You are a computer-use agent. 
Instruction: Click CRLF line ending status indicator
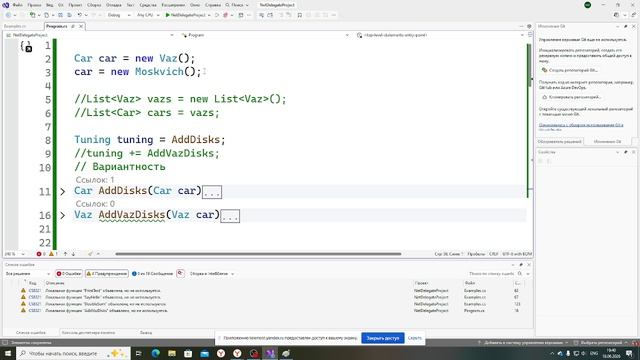pos(493,254)
